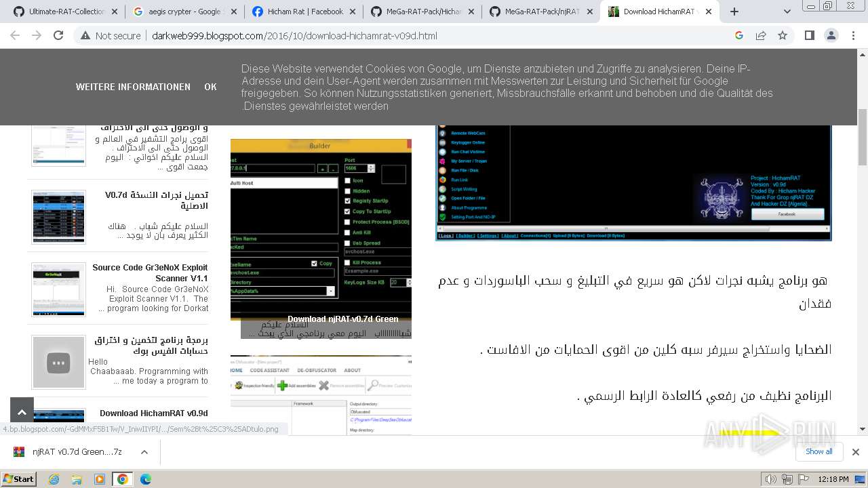The width and height of the screenshot is (868, 488).
Task: Accept cookies with OK
Action: click(210, 87)
